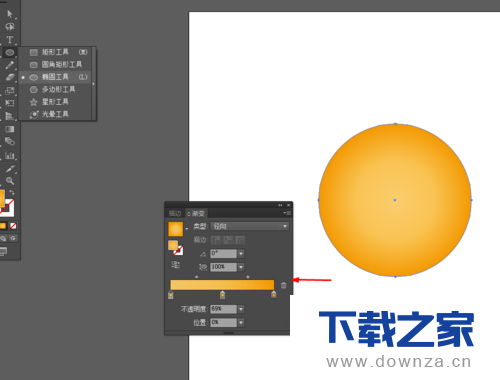
Task: Click the angle input field
Action: coord(224,254)
